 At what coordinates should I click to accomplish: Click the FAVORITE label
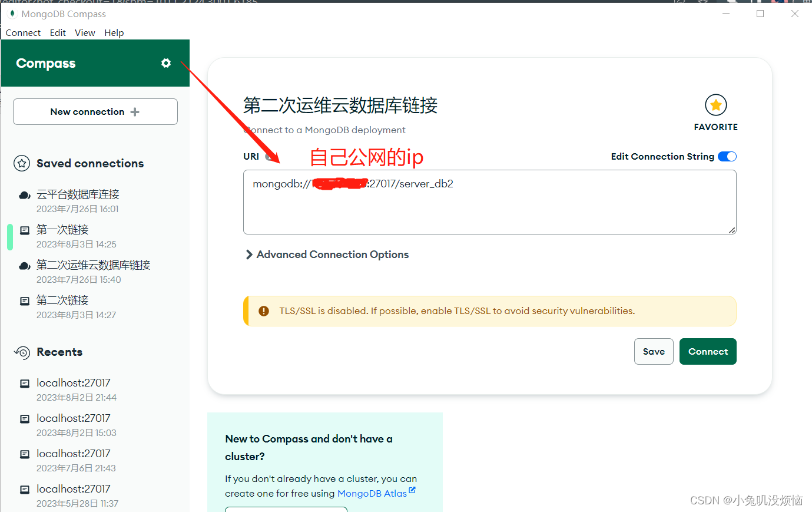point(716,127)
